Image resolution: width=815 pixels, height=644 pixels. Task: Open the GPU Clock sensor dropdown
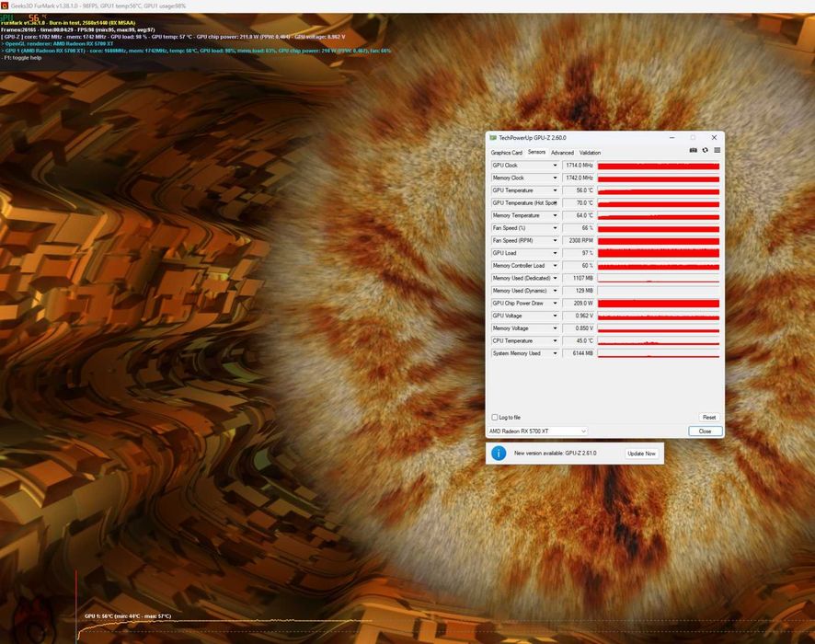point(555,166)
